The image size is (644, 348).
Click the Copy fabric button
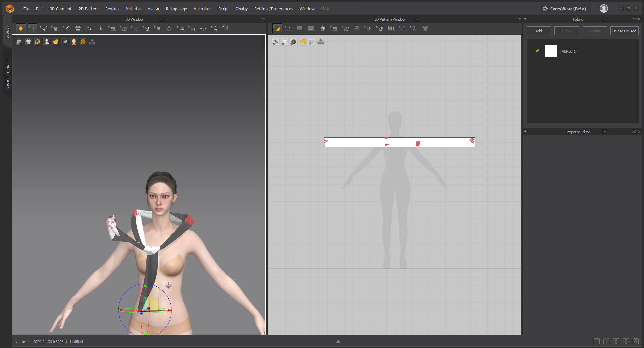[x=566, y=31]
